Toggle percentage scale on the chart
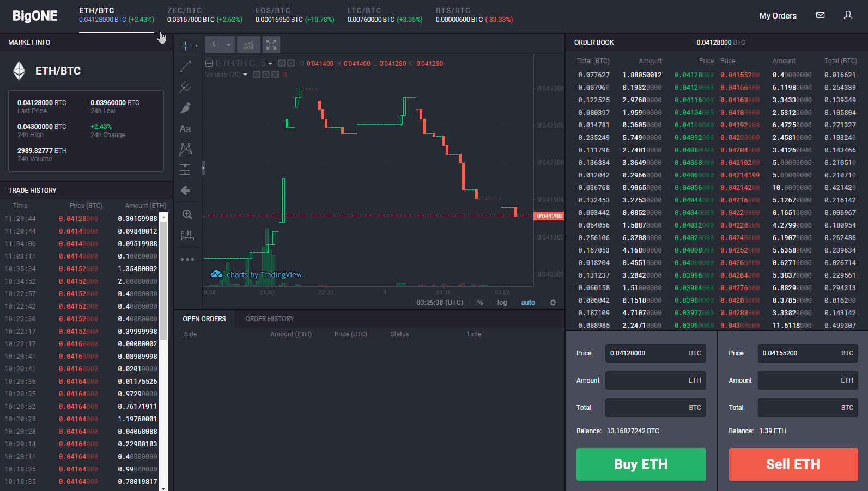 pos(480,303)
